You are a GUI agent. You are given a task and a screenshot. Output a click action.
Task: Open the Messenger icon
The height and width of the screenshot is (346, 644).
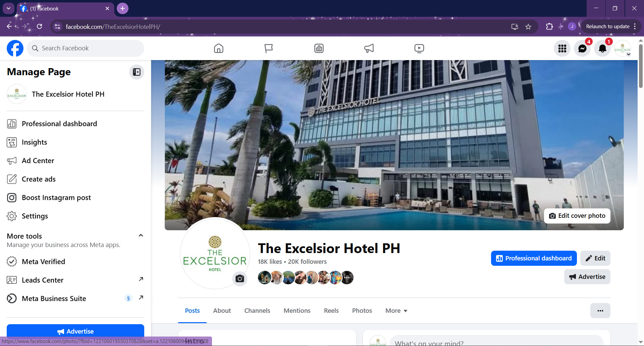582,49
